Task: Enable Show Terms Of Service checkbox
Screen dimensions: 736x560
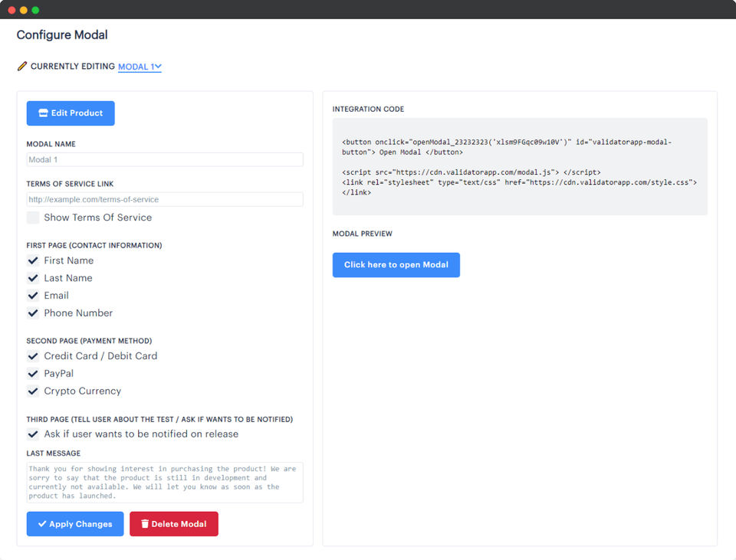Action: pos(33,217)
